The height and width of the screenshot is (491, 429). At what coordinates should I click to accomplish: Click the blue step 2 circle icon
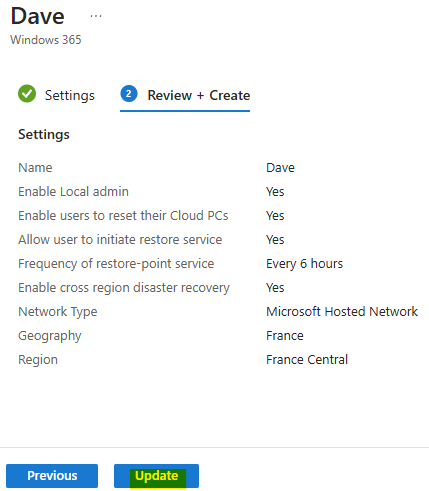[129, 94]
